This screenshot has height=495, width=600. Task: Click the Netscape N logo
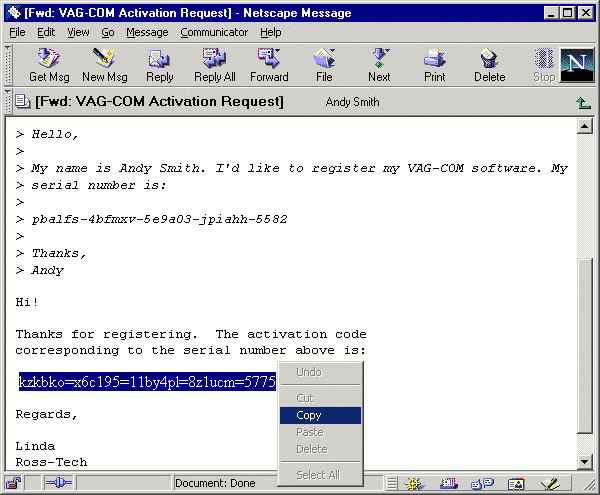pyautogui.click(x=575, y=64)
